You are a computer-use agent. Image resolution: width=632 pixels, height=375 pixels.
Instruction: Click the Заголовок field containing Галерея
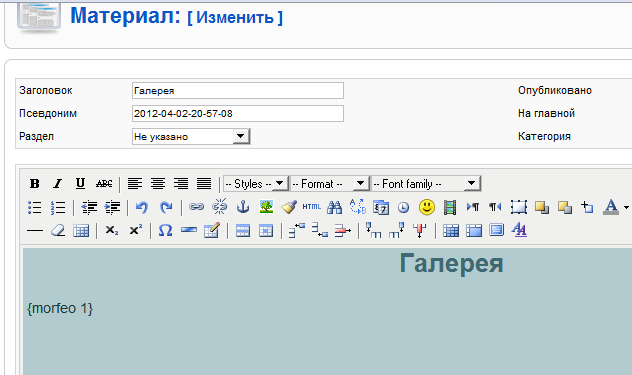click(x=238, y=91)
